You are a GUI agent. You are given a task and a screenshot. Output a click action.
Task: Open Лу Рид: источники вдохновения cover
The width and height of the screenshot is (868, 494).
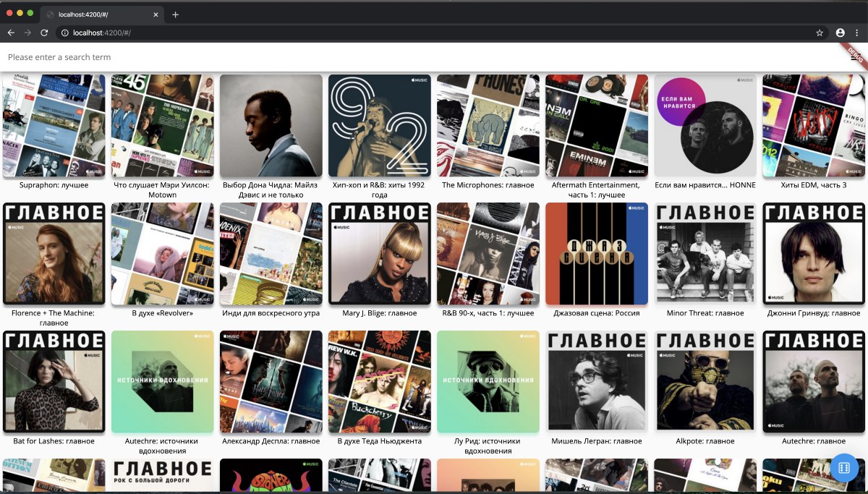(x=488, y=382)
